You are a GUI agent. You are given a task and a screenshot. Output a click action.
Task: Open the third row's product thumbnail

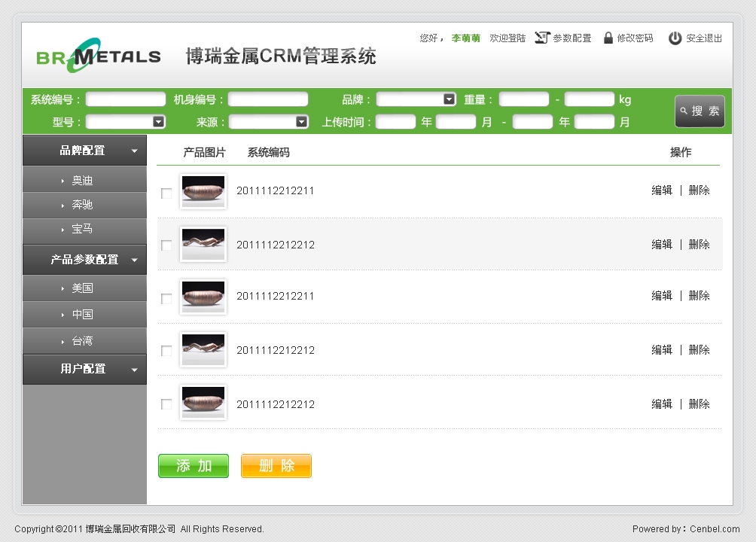[x=203, y=297]
